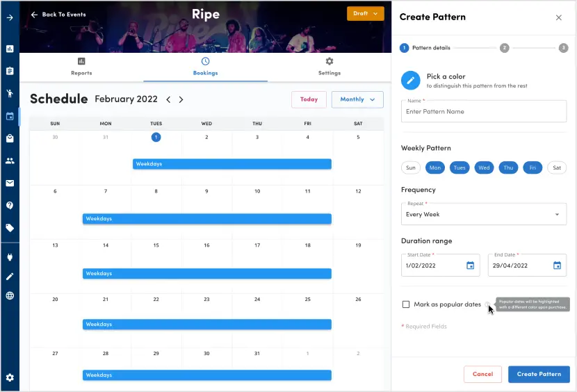577x392 pixels.
Task: Click the shopping bag sidebar icon
Action: pos(10,138)
